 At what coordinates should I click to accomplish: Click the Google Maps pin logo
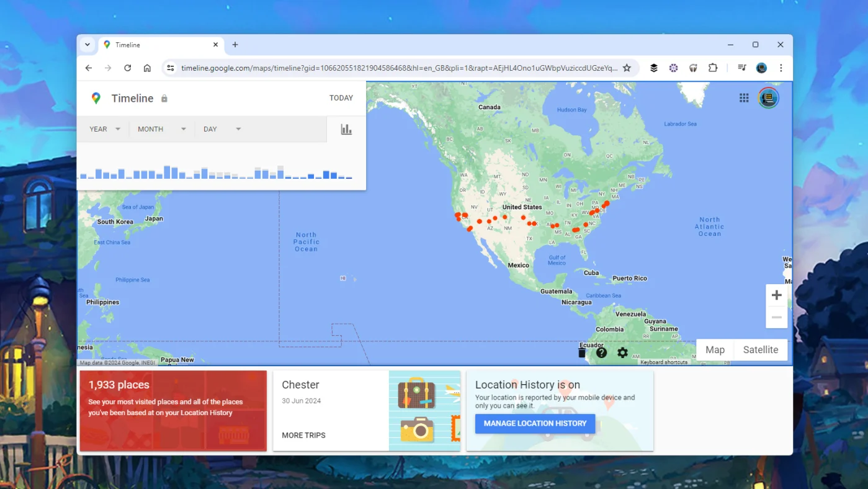pyautogui.click(x=96, y=97)
